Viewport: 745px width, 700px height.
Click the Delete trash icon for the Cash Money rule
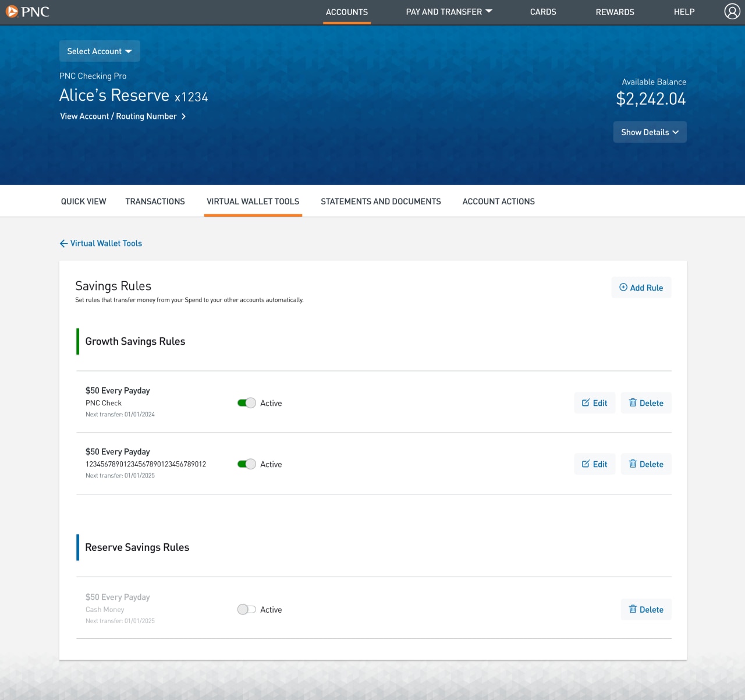tap(633, 609)
